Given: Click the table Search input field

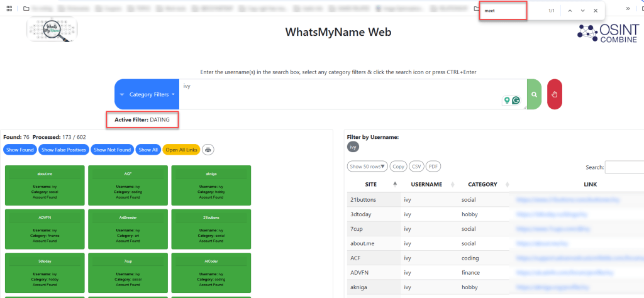Looking at the screenshot, I should pyautogui.click(x=625, y=167).
